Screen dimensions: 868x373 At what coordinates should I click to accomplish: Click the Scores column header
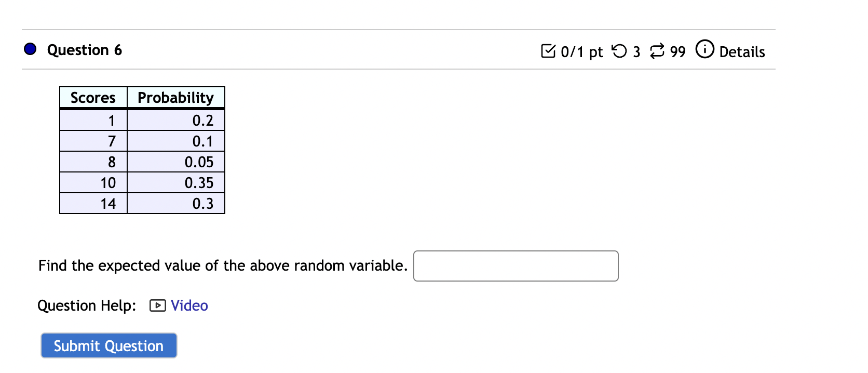pyautogui.click(x=92, y=97)
